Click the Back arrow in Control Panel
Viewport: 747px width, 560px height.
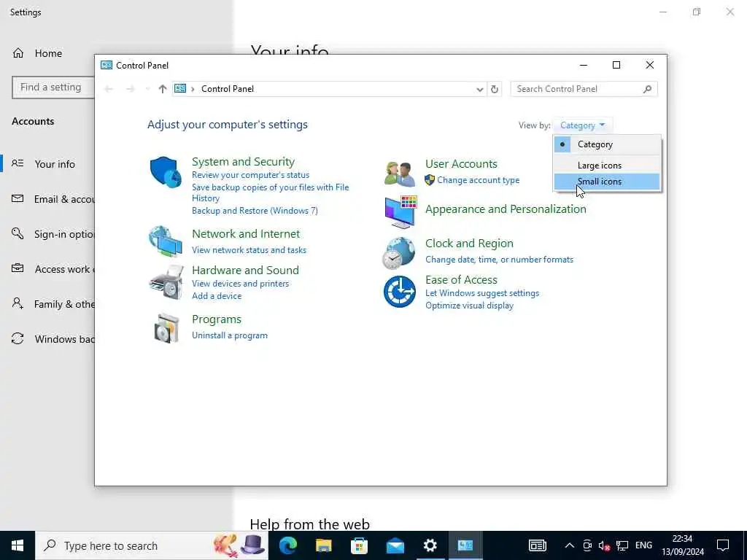click(109, 89)
